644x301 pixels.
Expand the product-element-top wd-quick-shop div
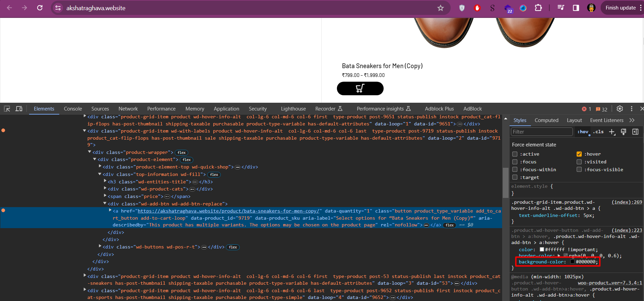(100, 166)
